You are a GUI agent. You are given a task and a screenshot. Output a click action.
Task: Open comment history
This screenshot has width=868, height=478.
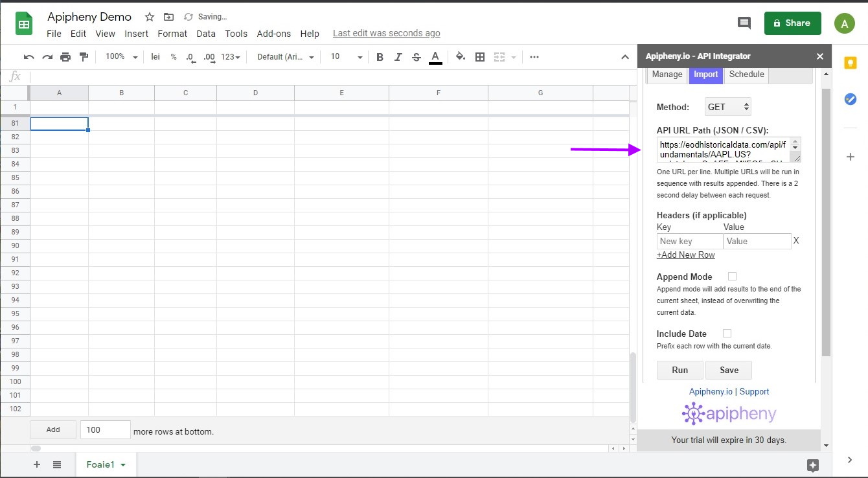[744, 22]
